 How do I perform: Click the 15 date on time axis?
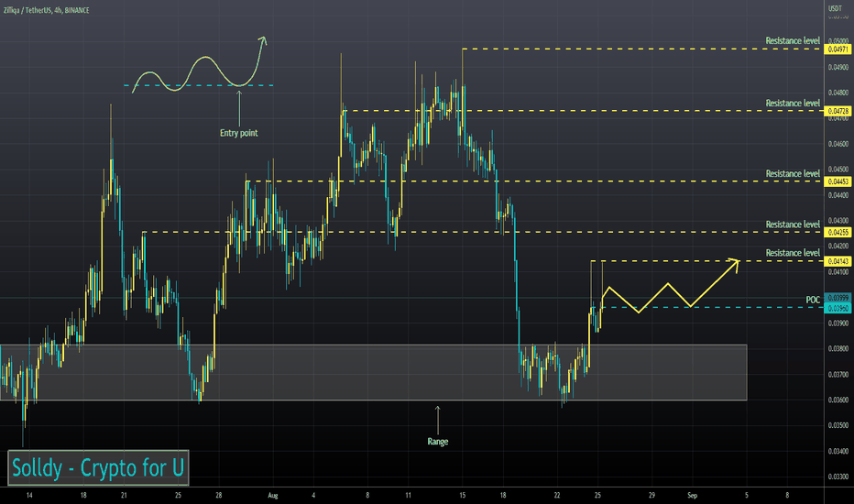pos(463,495)
